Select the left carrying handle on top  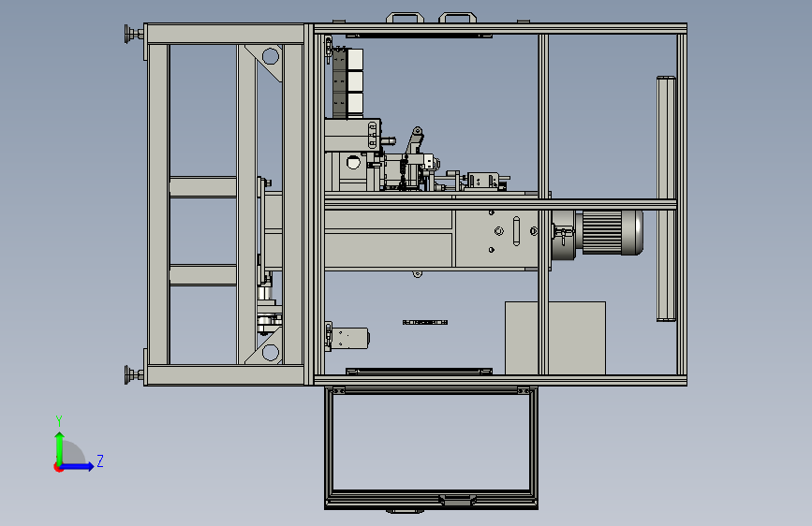pyautogui.click(x=405, y=18)
